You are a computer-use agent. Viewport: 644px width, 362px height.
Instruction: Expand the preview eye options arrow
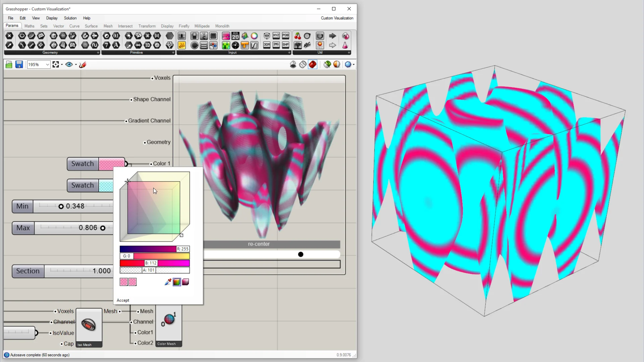[x=76, y=64]
